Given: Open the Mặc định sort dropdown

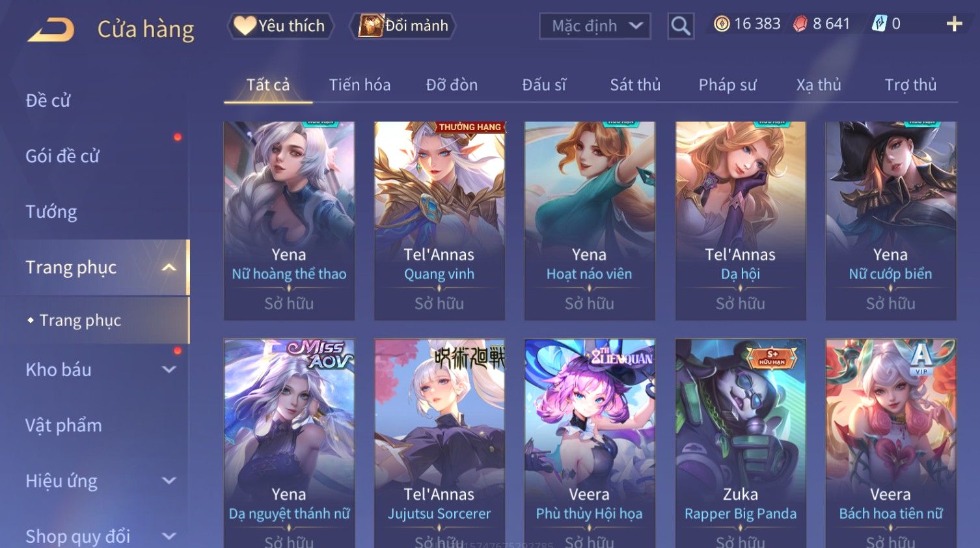Looking at the screenshot, I should [595, 26].
